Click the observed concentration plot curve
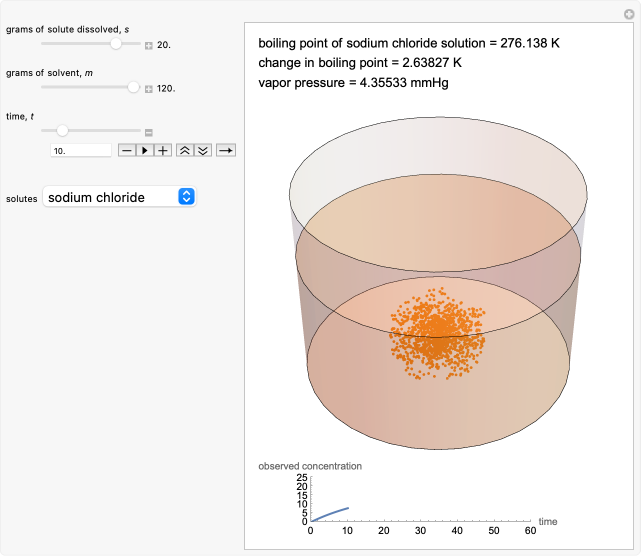This screenshot has height=557, width=641. [330, 514]
